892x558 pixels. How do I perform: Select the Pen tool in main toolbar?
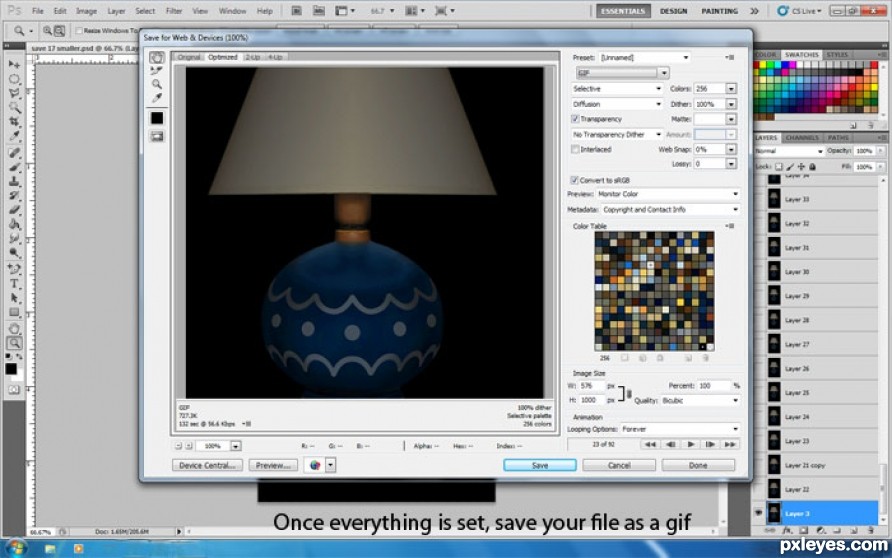[x=14, y=268]
